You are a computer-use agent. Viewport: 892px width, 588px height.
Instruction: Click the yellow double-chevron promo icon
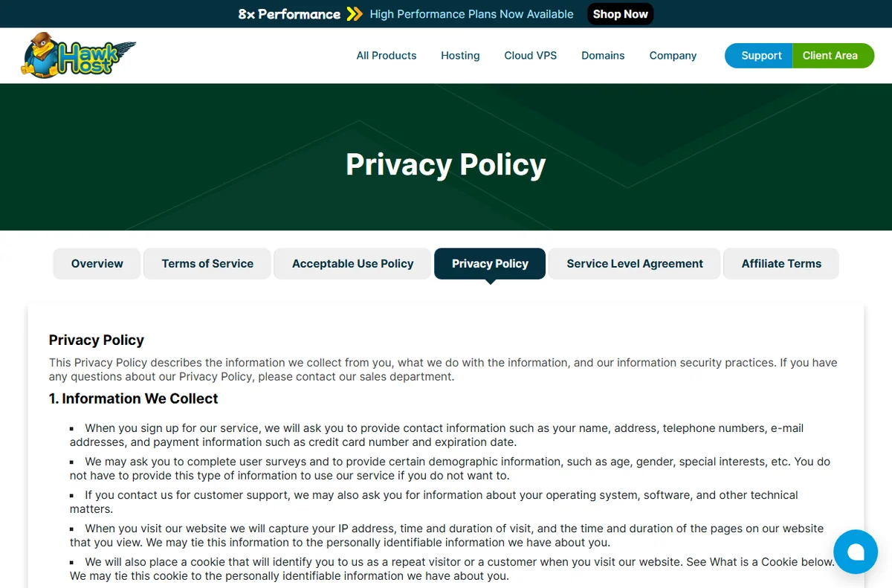[x=355, y=14]
